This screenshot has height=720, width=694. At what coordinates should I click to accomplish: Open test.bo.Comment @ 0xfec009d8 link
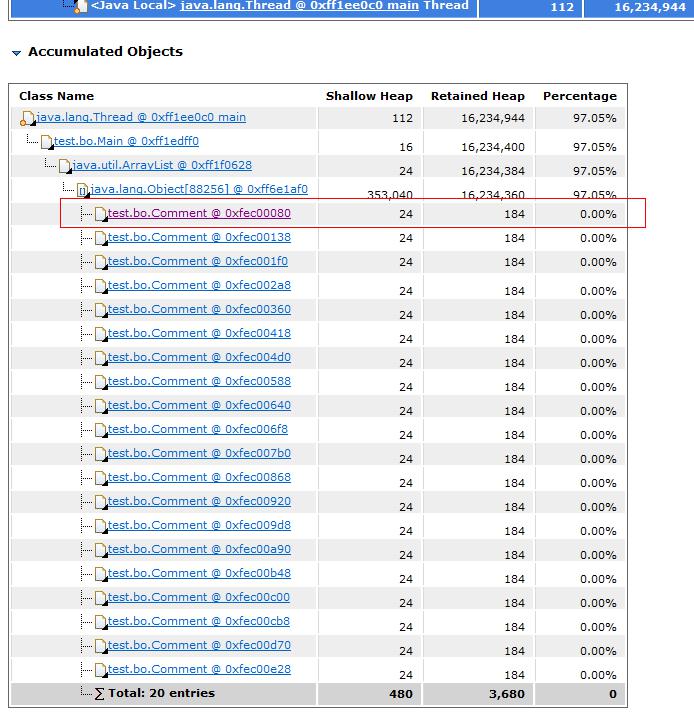click(199, 525)
